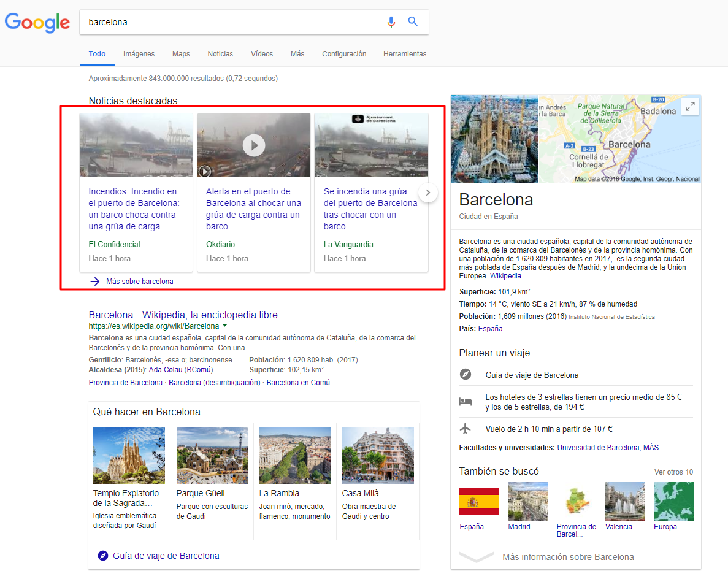The width and height of the screenshot is (728, 571).
Task: Click Sagrada Familia photo in knowledge panel
Action: (494, 139)
